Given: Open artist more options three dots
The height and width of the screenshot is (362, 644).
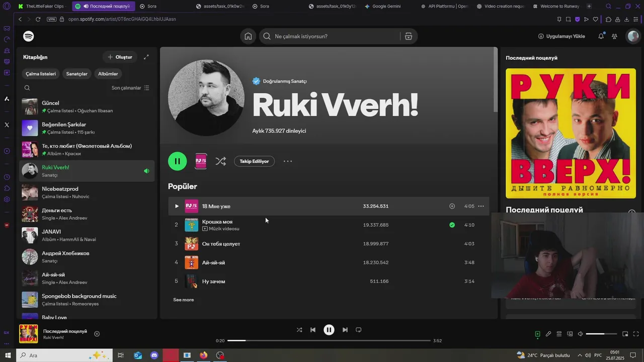Looking at the screenshot, I should 288,161.
